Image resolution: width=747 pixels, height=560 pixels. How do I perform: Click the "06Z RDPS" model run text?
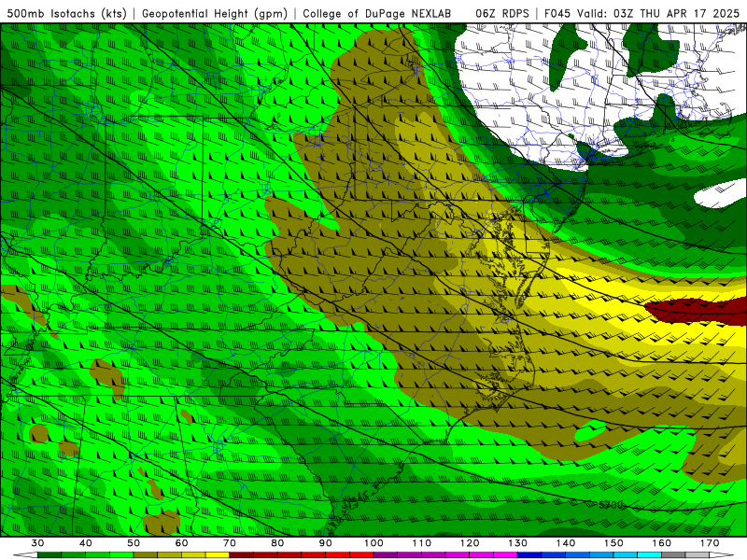pyautogui.click(x=502, y=14)
